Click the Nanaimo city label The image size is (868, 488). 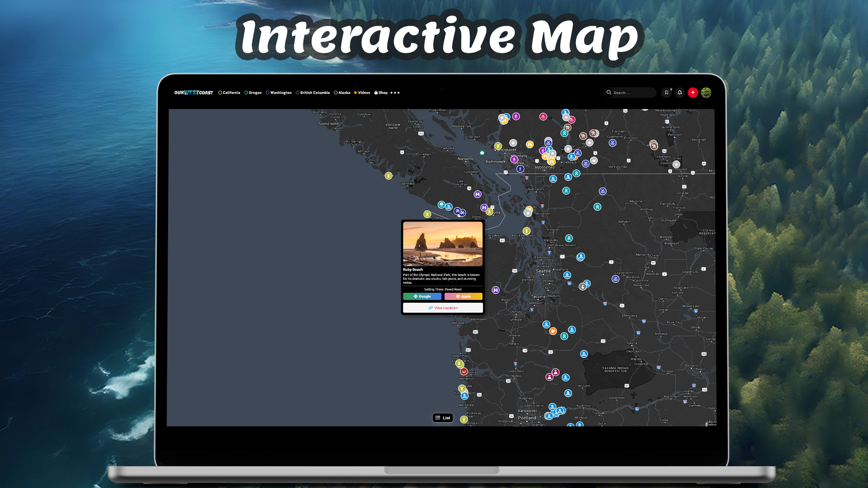point(466,159)
